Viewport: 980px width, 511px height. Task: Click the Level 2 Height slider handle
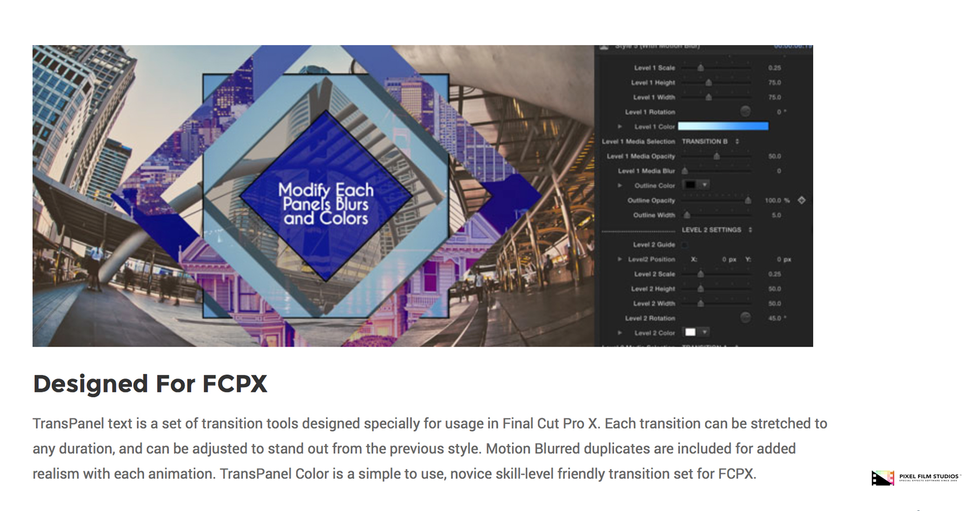click(700, 288)
